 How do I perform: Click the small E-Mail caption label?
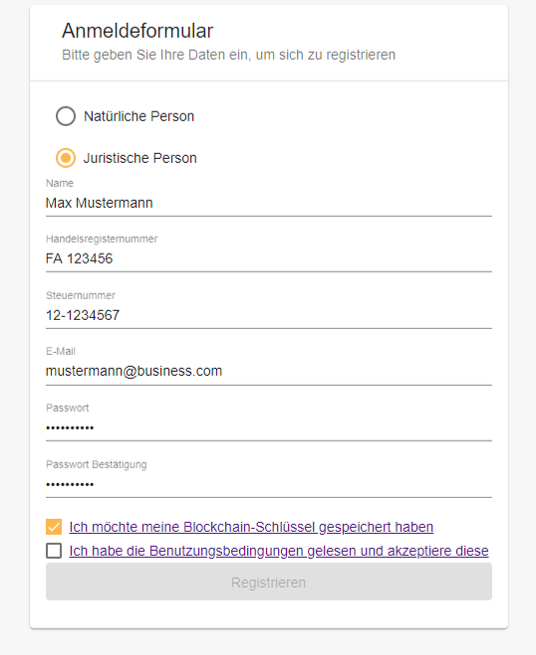coord(61,351)
